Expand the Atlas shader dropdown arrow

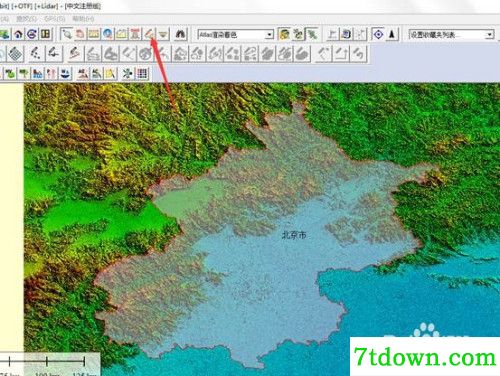(x=269, y=34)
